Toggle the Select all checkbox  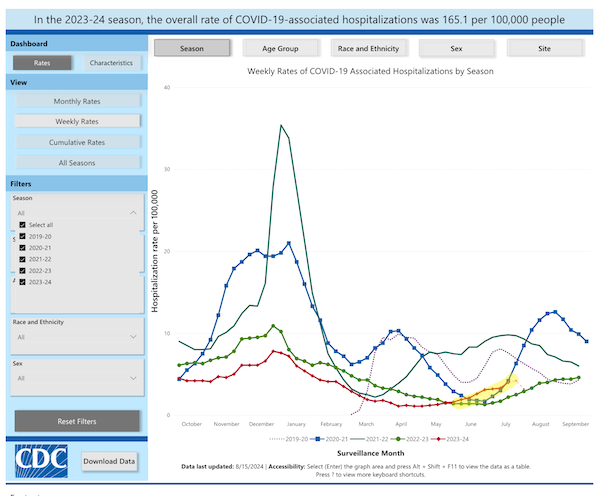point(21,225)
